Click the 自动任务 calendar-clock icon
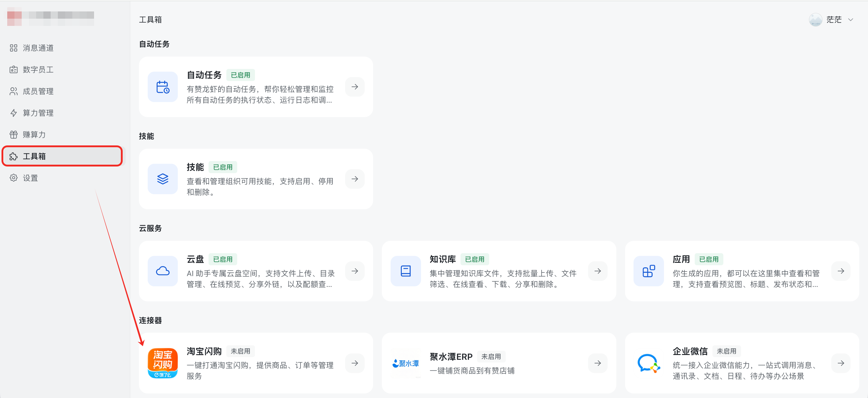 [163, 87]
